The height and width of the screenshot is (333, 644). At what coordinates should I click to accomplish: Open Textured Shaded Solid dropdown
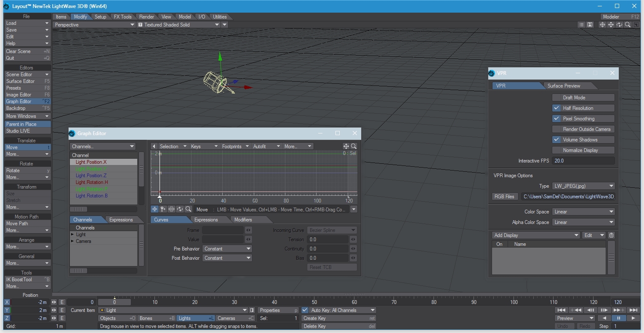179,25
